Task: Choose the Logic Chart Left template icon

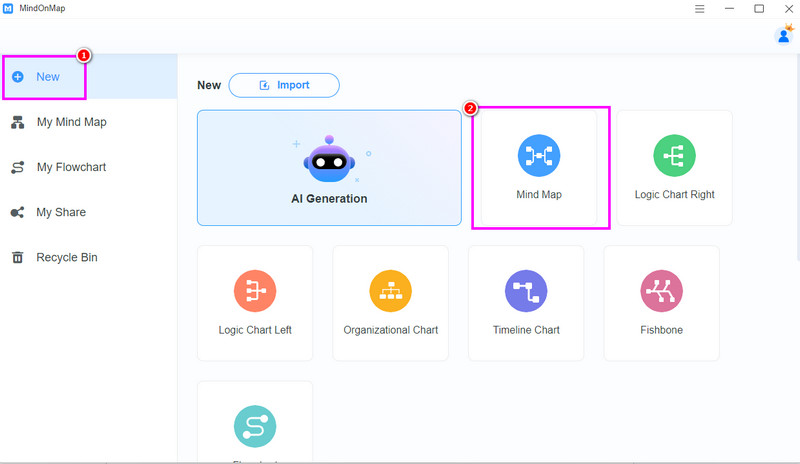Action: tap(255, 291)
